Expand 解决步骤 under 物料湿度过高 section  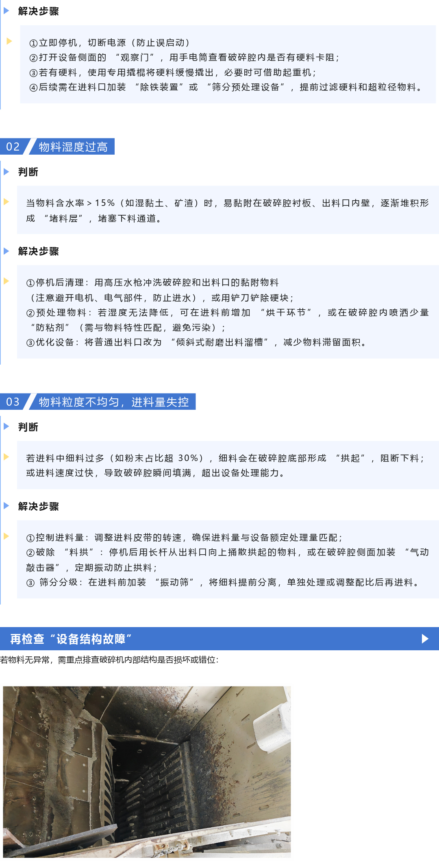point(38,251)
